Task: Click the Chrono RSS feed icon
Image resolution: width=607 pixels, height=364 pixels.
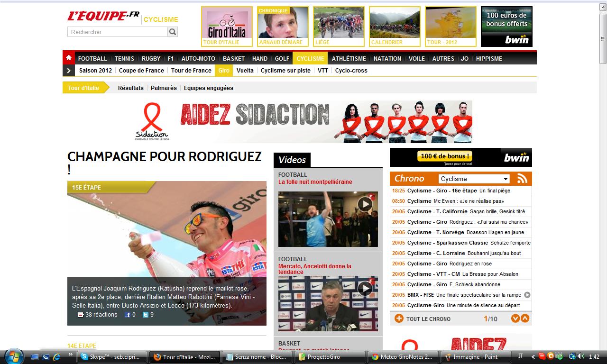Action: pyautogui.click(x=522, y=179)
